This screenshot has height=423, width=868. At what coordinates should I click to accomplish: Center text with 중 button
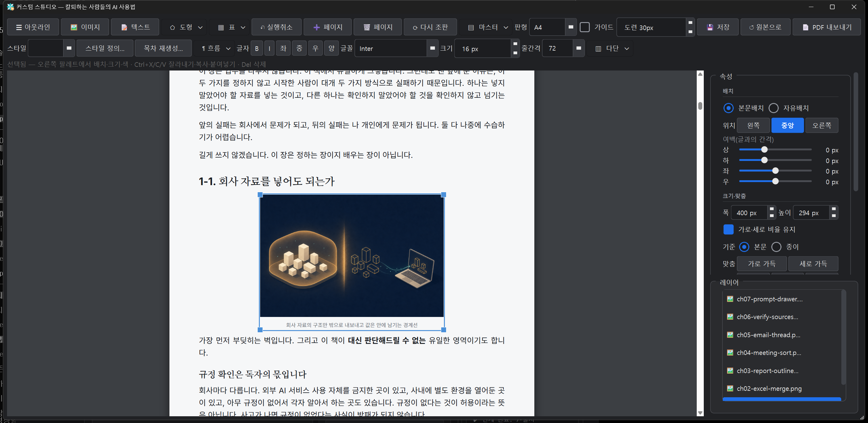pyautogui.click(x=299, y=48)
